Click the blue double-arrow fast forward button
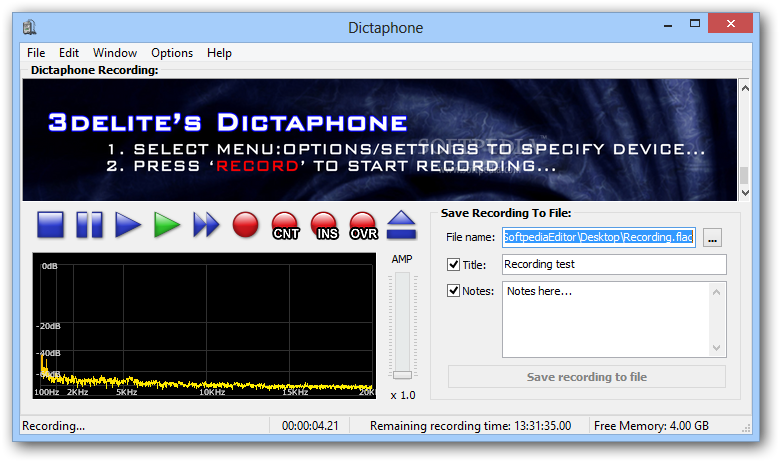The height and width of the screenshot is (462, 780). click(x=206, y=225)
